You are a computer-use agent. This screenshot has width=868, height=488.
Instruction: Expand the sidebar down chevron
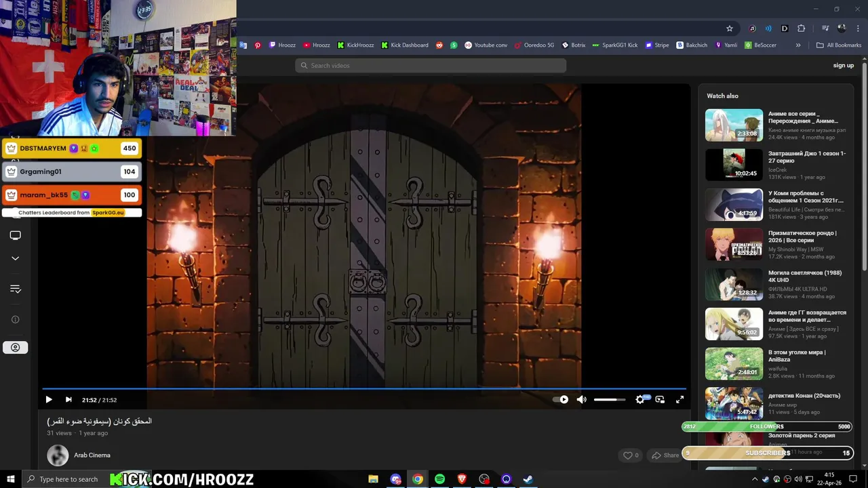click(x=15, y=258)
